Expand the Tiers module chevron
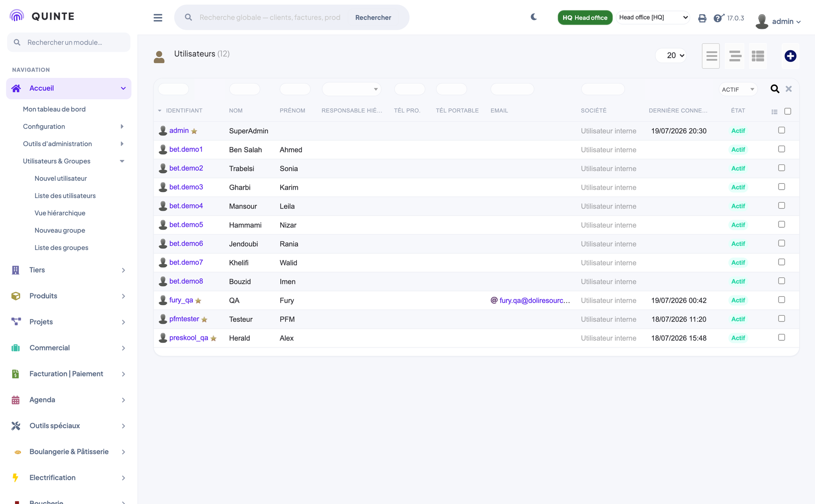The height and width of the screenshot is (504, 815). click(123, 270)
